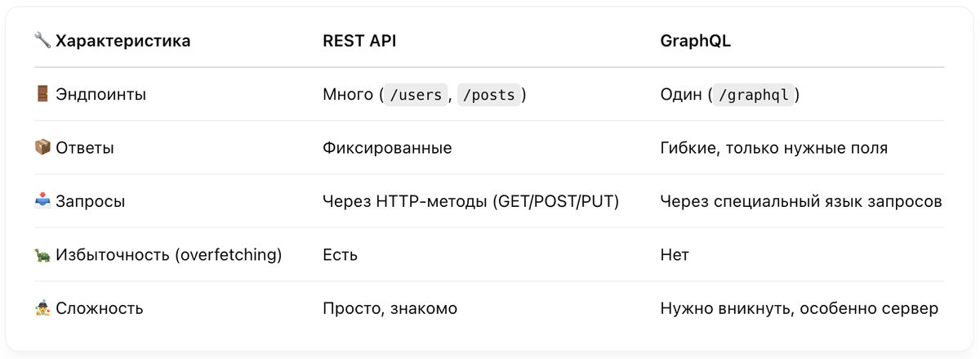Image resolution: width=980 pixels, height=359 pixels.
Task: Click Через HTTP-методы (GET/POST/PUT) text
Action: 470,201
